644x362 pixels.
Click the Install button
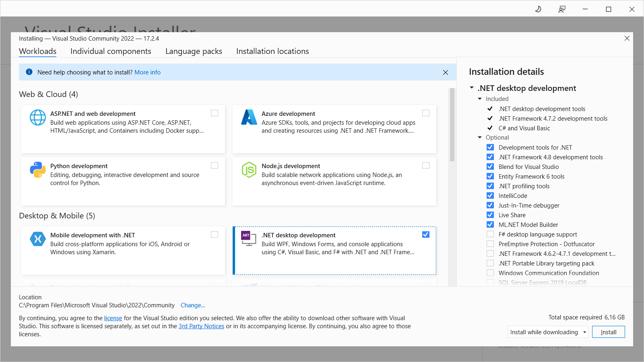pos(609,332)
